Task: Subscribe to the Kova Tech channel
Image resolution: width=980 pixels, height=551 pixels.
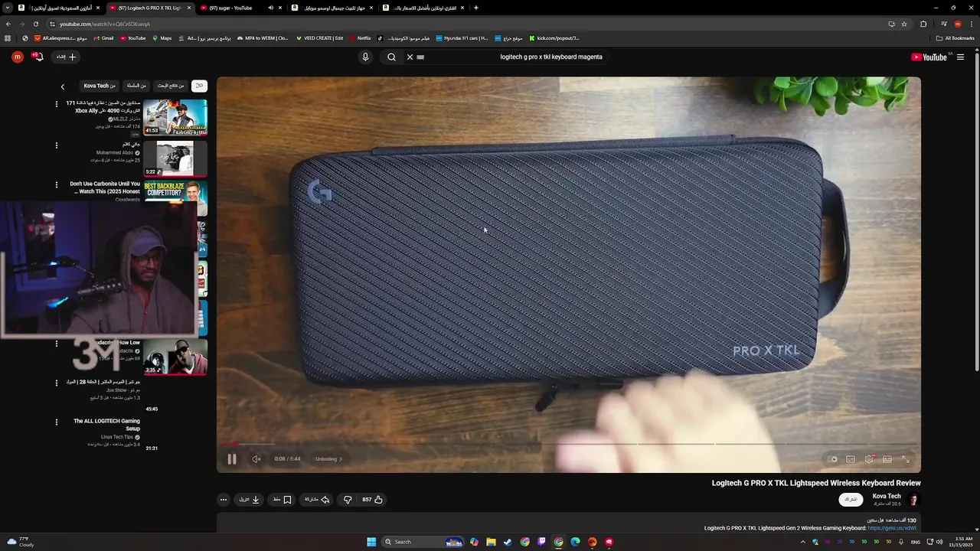Action: click(851, 499)
